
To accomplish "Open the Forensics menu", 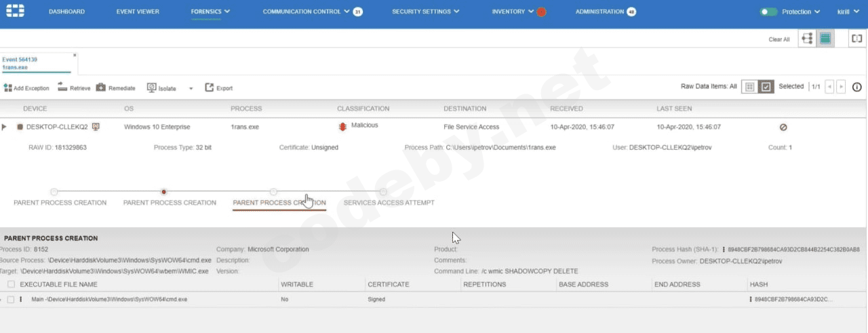I will coord(210,12).
